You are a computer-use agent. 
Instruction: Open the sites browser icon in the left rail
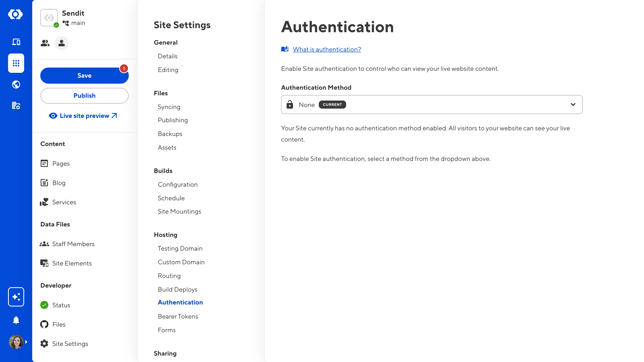coord(16,42)
